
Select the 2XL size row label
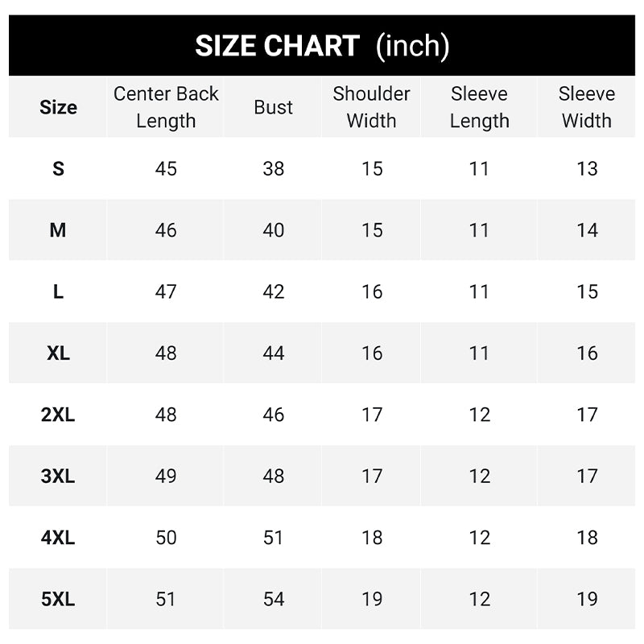58,415
